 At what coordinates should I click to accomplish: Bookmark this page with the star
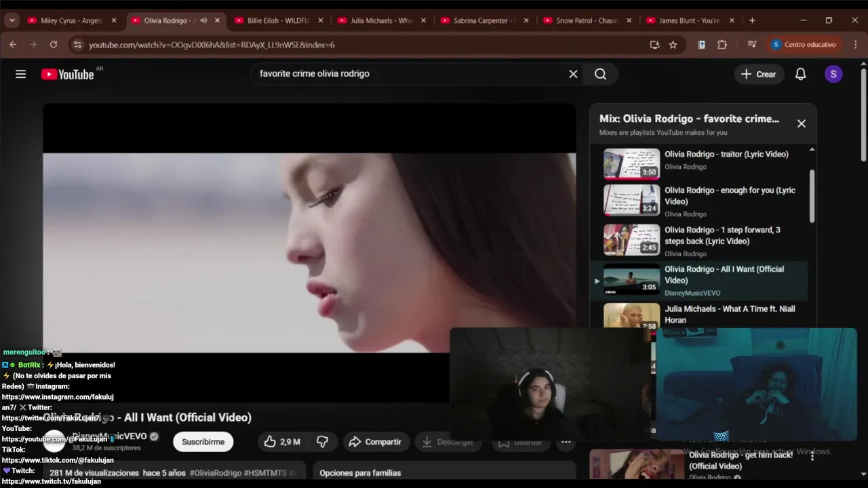673,45
